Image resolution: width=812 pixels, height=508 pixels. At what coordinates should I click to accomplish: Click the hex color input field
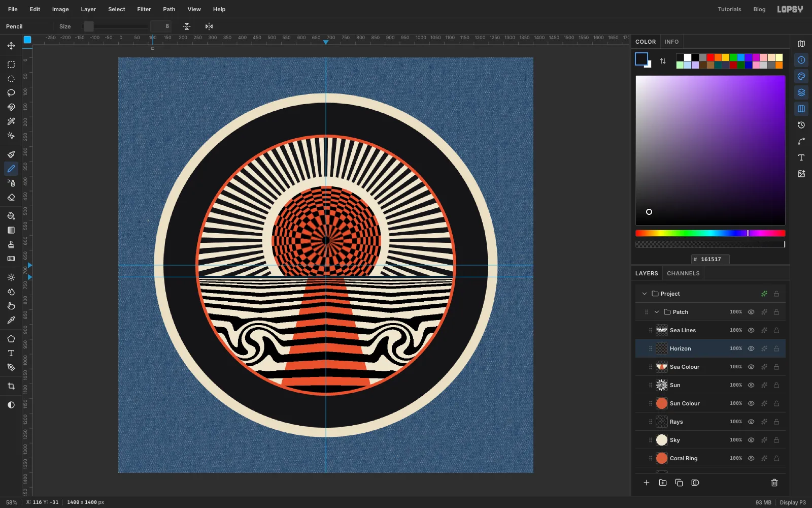[710, 259]
